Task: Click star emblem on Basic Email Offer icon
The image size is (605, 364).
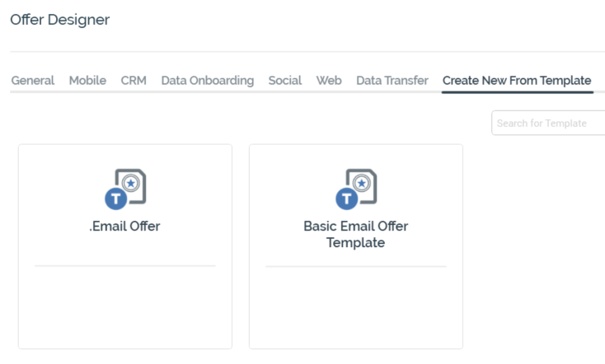Action: pyautogui.click(x=362, y=183)
